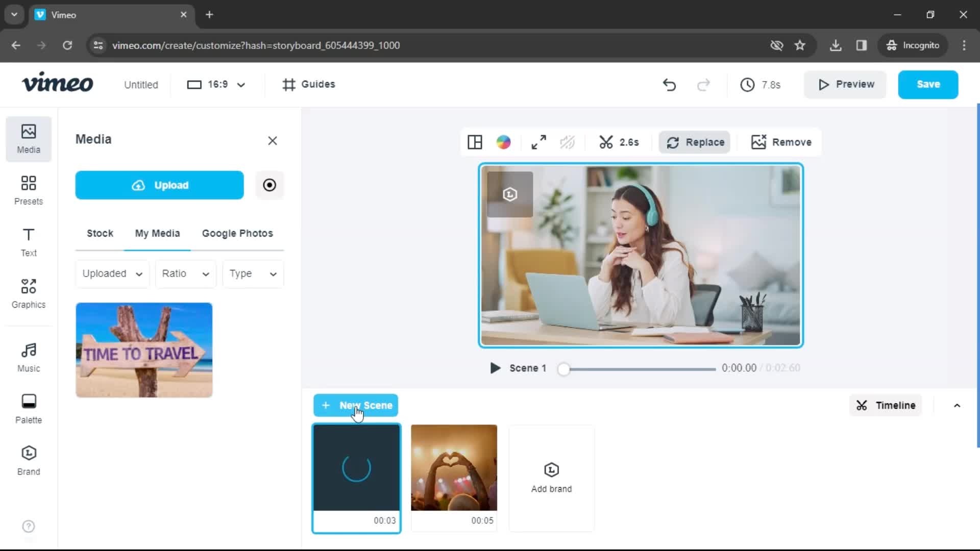980x551 pixels.
Task: Select the second scene thumbnail in timeline
Action: (x=454, y=467)
